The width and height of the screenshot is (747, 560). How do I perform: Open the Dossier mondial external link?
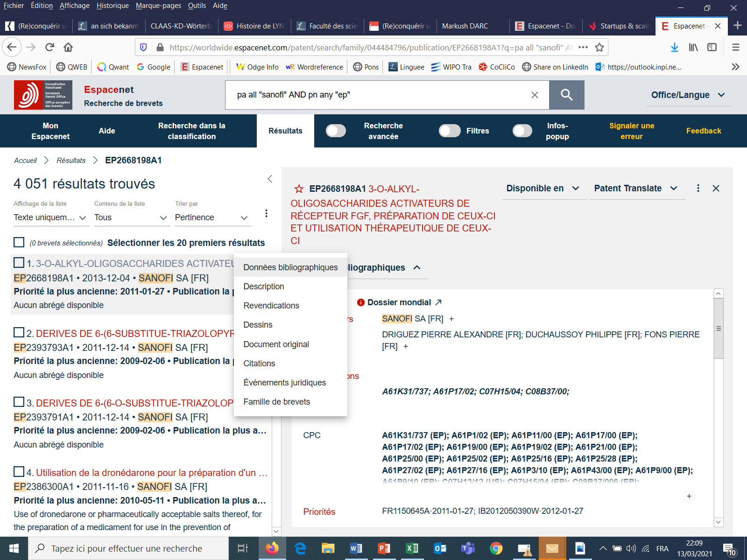438,302
